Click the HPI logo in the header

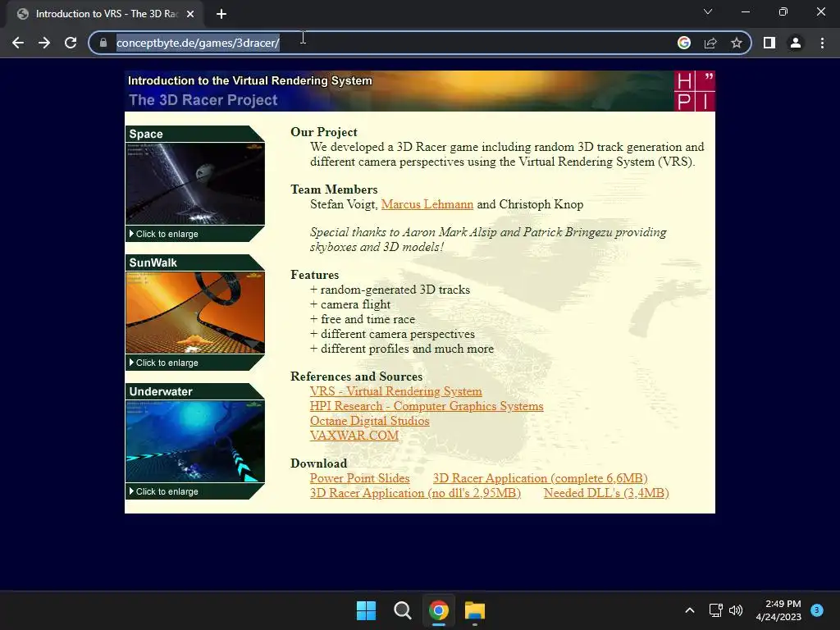pyautogui.click(x=694, y=91)
